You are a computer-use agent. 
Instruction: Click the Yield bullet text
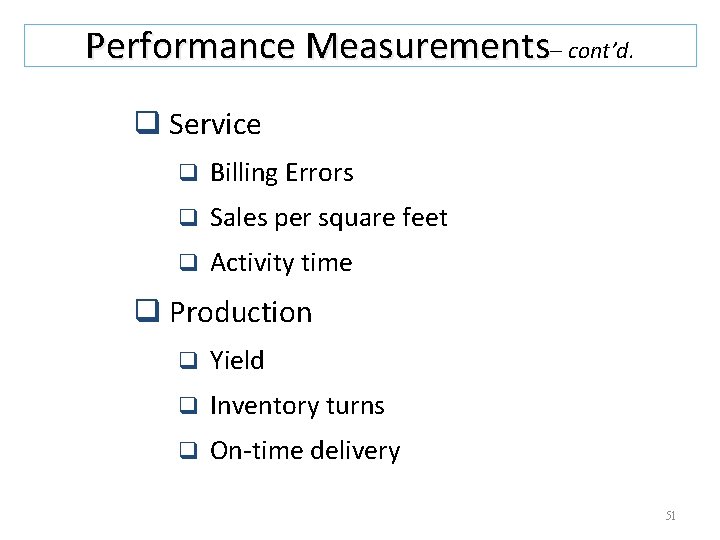pyautogui.click(x=237, y=360)
